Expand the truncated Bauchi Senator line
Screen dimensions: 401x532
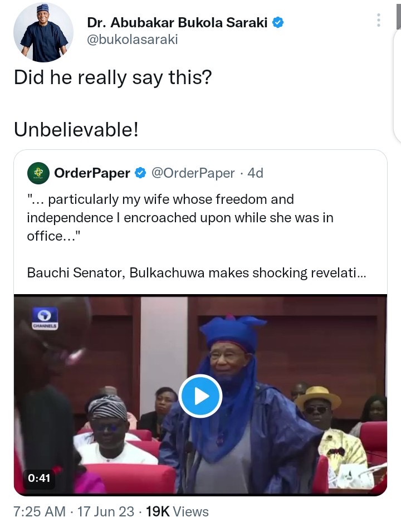coord(195,273)
